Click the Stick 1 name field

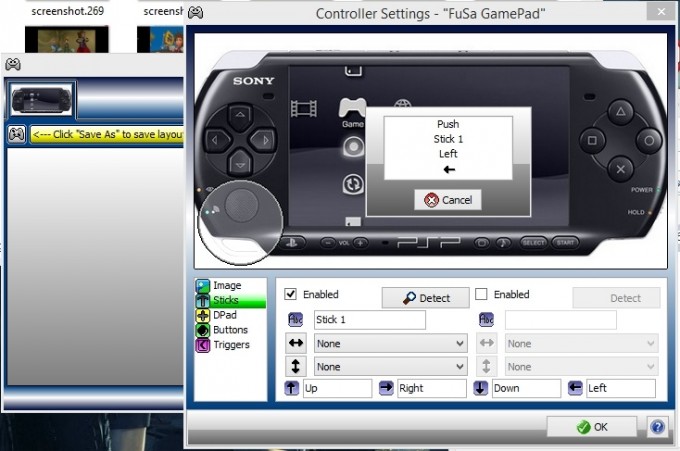point(370,320)
